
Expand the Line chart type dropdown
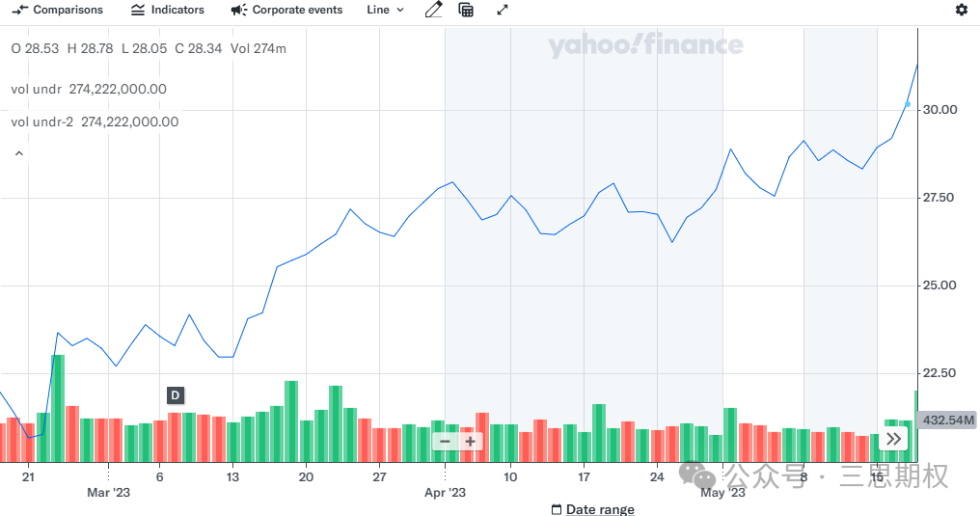click(385, 10)
